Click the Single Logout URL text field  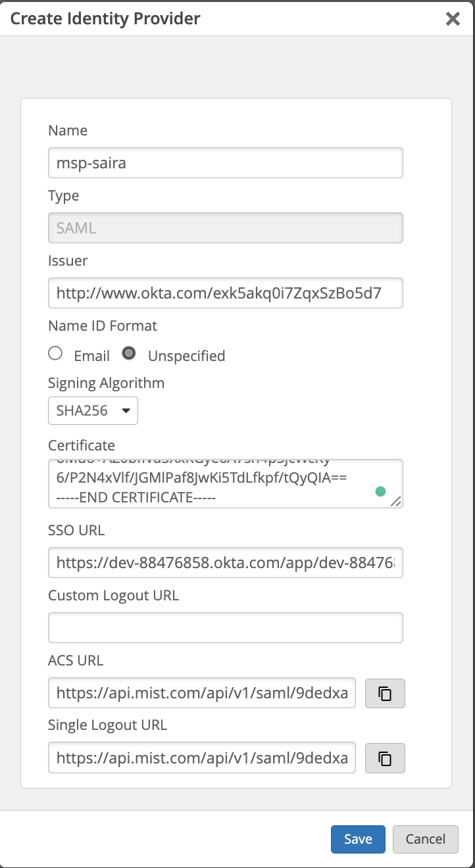point(201,758)
